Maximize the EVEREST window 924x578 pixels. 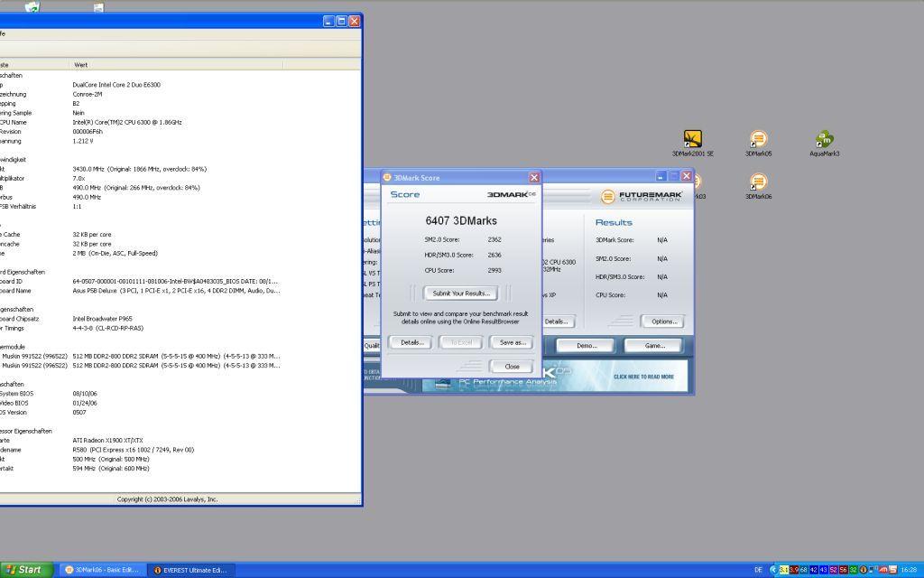point(341,22)
